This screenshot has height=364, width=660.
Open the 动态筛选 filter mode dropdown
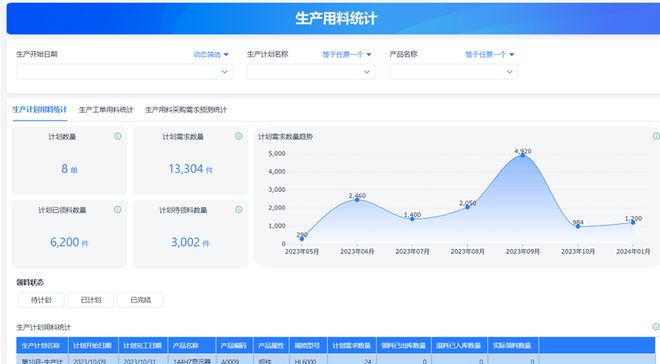(x=211, y=54)
